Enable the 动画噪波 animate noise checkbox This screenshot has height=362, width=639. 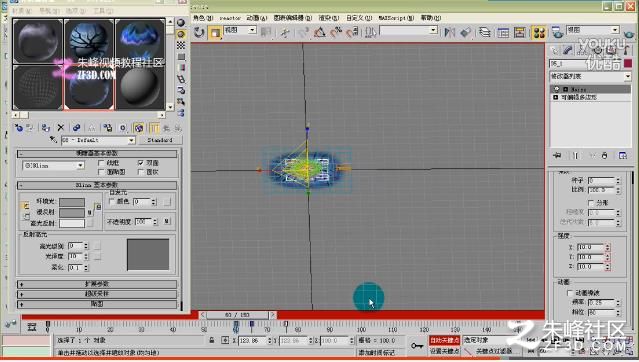pyautogui.click(x=570, y=293)
